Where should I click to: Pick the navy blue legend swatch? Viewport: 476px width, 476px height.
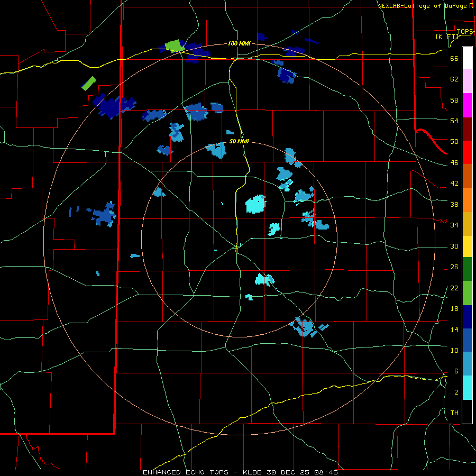pos(467,317)
